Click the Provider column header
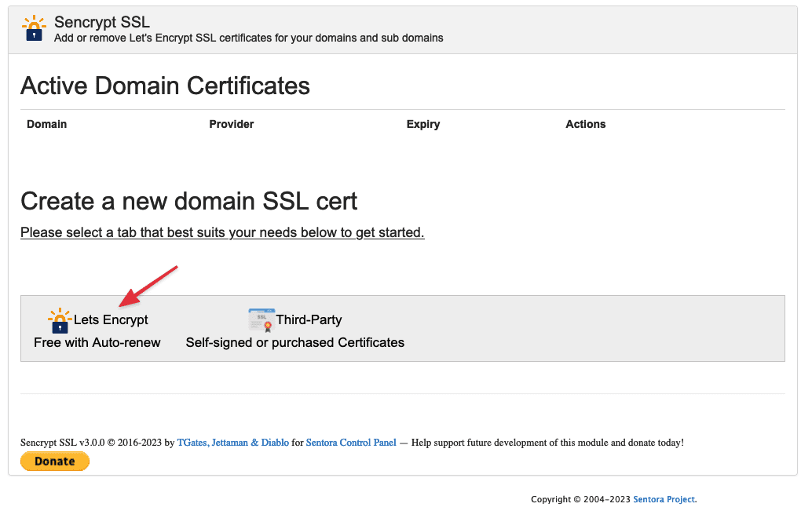812x518 pixels. point(232,124)
